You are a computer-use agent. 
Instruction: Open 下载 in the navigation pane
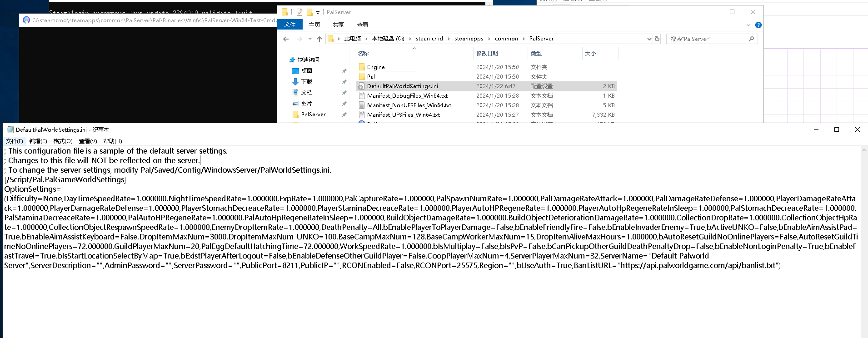(x=307, y=82)
